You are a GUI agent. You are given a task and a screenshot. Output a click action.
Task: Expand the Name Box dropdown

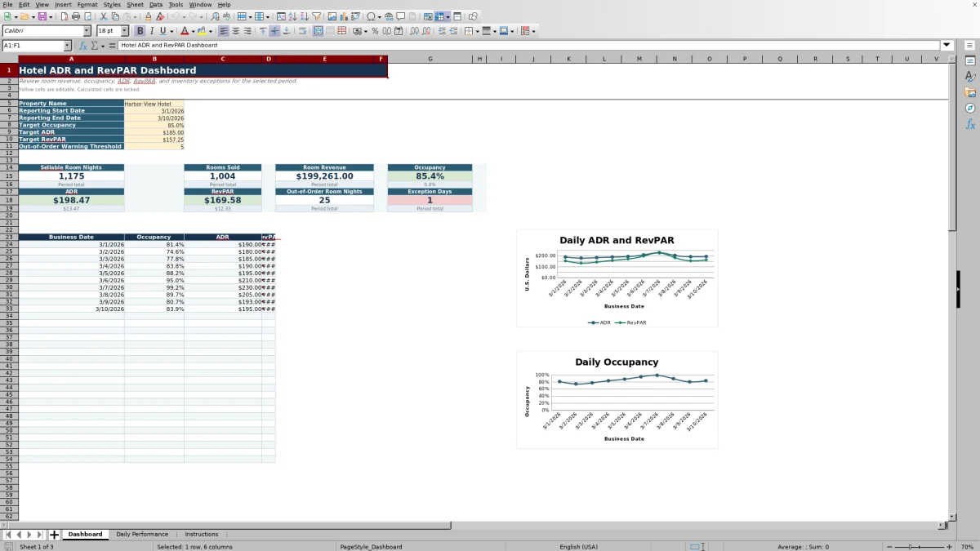[x=68, y=46]
